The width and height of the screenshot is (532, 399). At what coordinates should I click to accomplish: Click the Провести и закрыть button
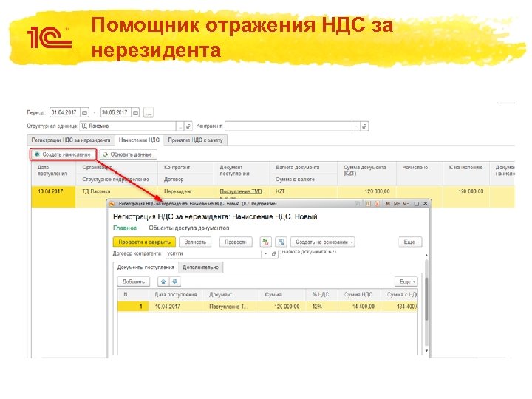click(x=144, y=242)
